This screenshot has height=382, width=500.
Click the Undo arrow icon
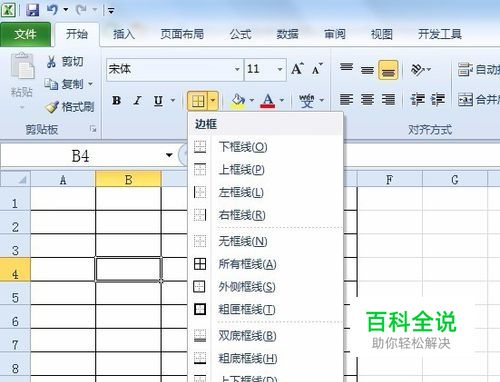point(52,9)
